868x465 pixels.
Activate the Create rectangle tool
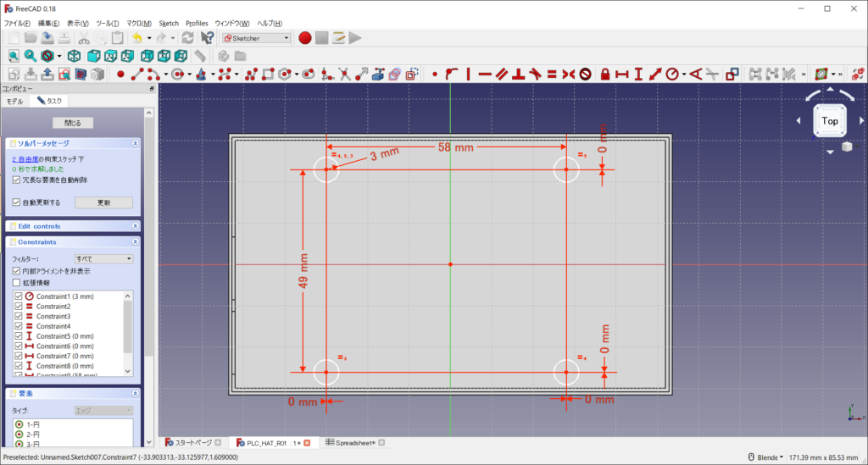tap(269, 75)
